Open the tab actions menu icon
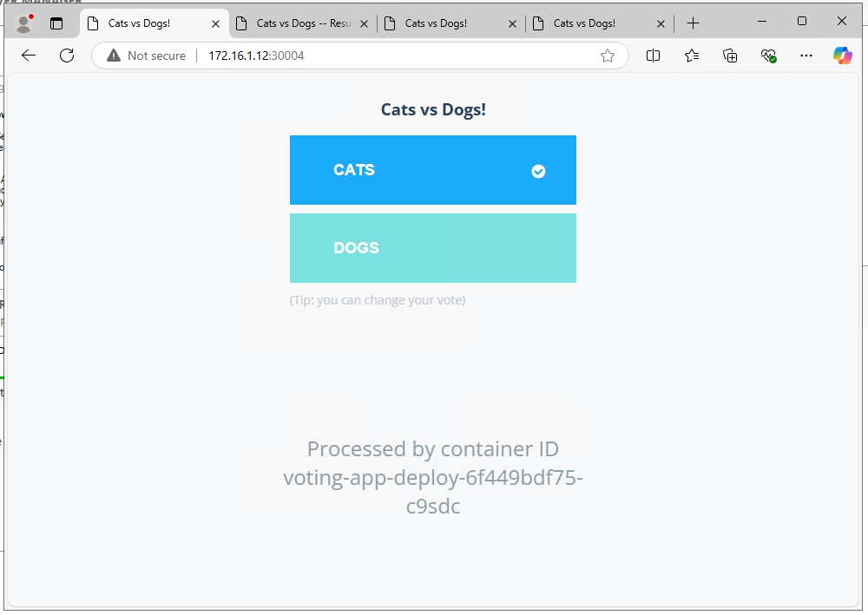This screenshot has width=868, height=615. [x=56, y=23]
